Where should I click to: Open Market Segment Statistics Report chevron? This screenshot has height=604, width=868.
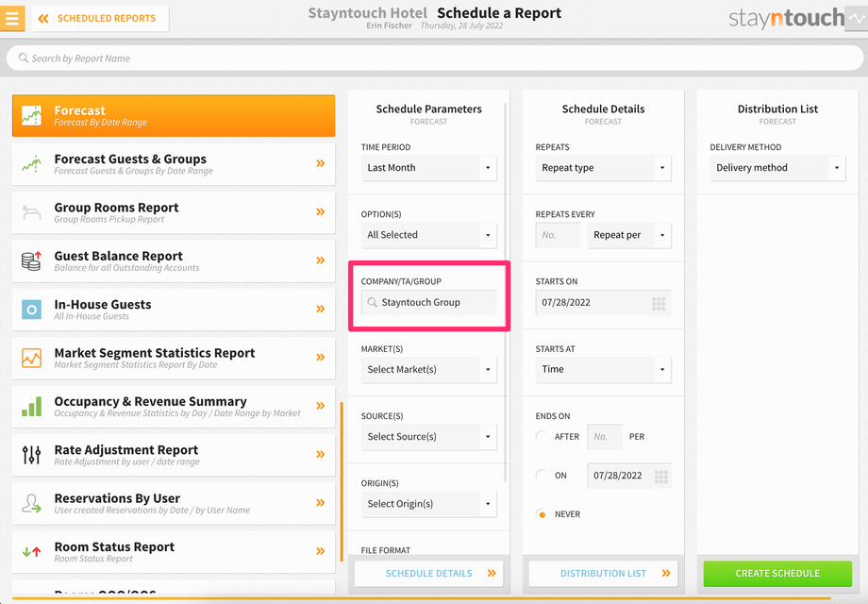click(321, 357)
